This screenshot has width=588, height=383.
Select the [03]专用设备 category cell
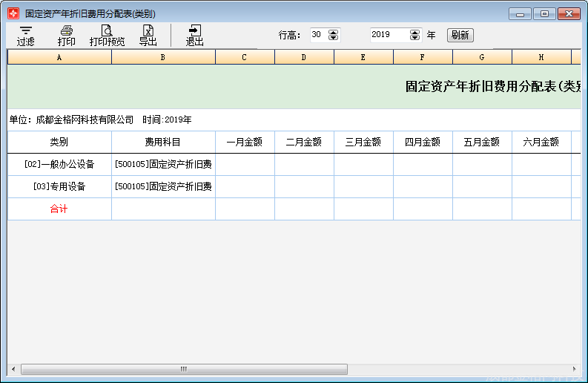(59, 186)
